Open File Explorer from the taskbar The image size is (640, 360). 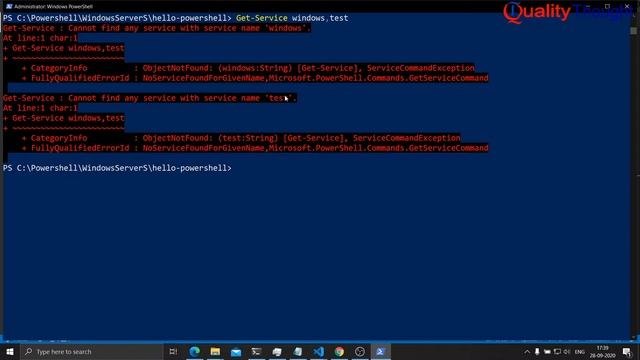(x=215, y=351)
